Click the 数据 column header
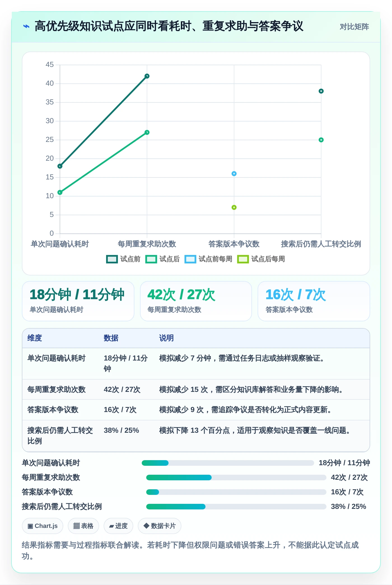The width and height of the screenshot is (392, 585). tap(111, 338)
